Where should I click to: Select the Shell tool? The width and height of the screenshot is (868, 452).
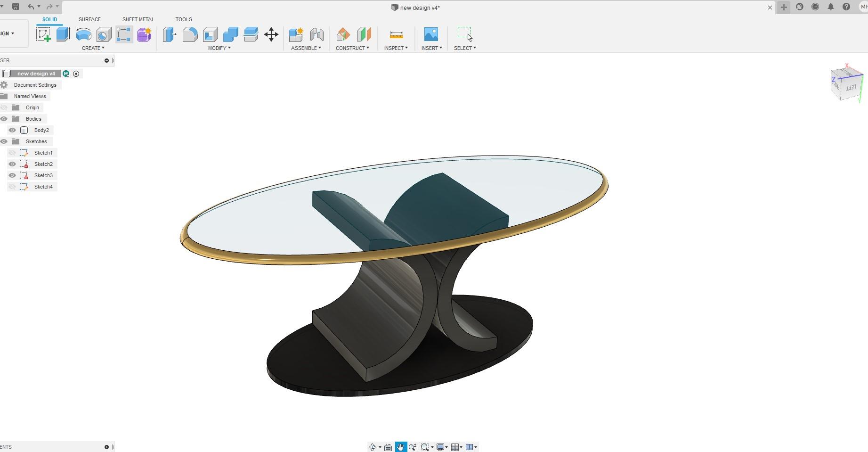point(210,34)
